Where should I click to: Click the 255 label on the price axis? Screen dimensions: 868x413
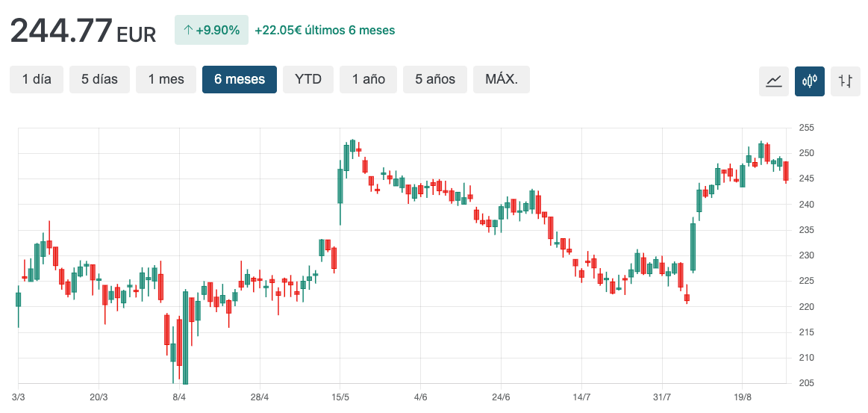[x=806, y=128]
